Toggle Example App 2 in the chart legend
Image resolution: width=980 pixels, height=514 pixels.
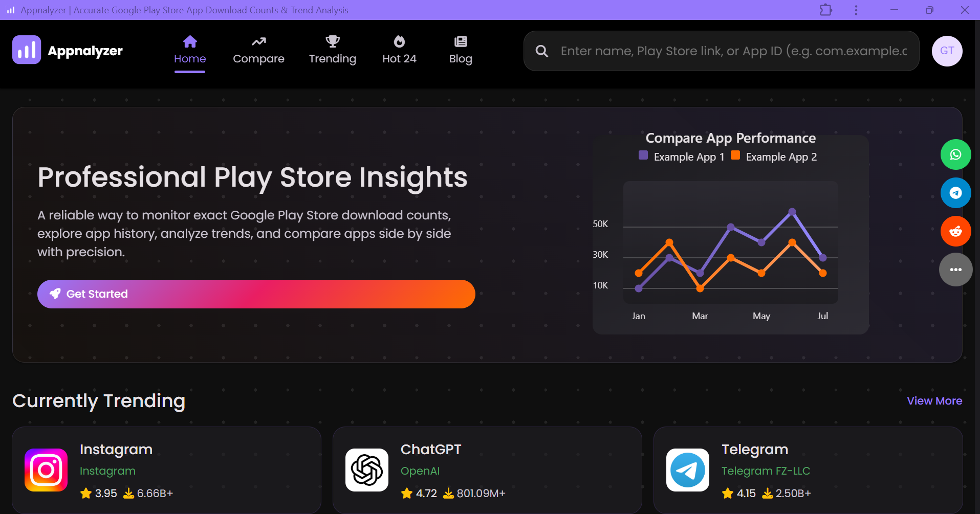click(773, 157)
